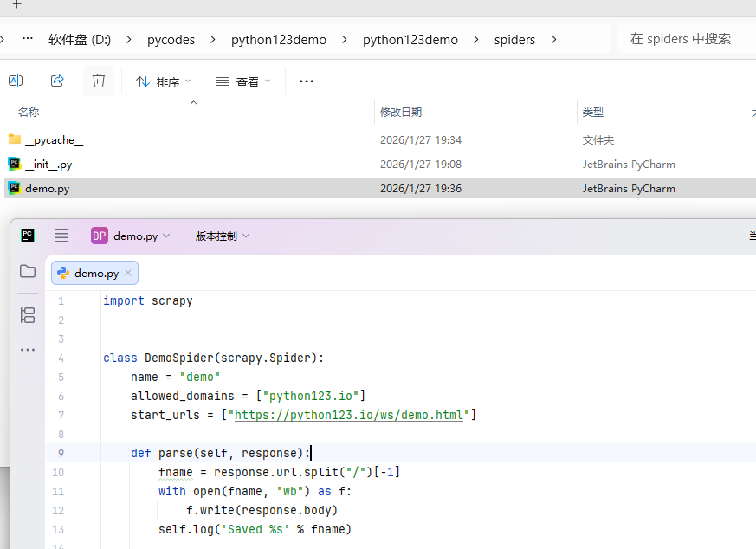
Task: Navigate to pycodes in the address bar
Action: 171,39
